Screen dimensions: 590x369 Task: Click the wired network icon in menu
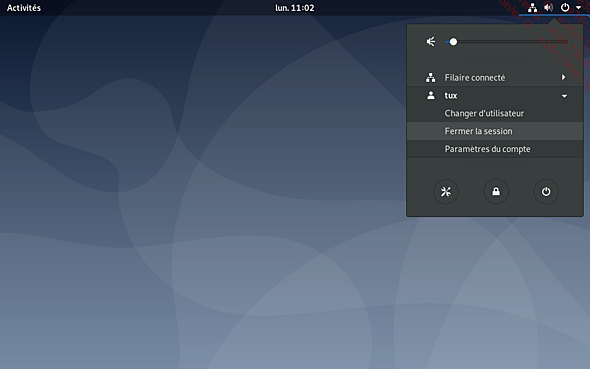pyautogui.click(x=430, y=77)
